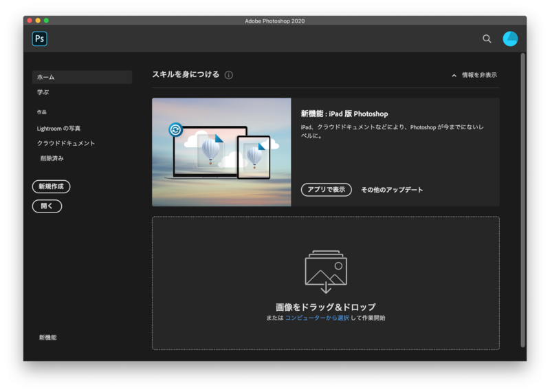Collapse section with the 情報を非表示 chevron

(x=454, y=76)
